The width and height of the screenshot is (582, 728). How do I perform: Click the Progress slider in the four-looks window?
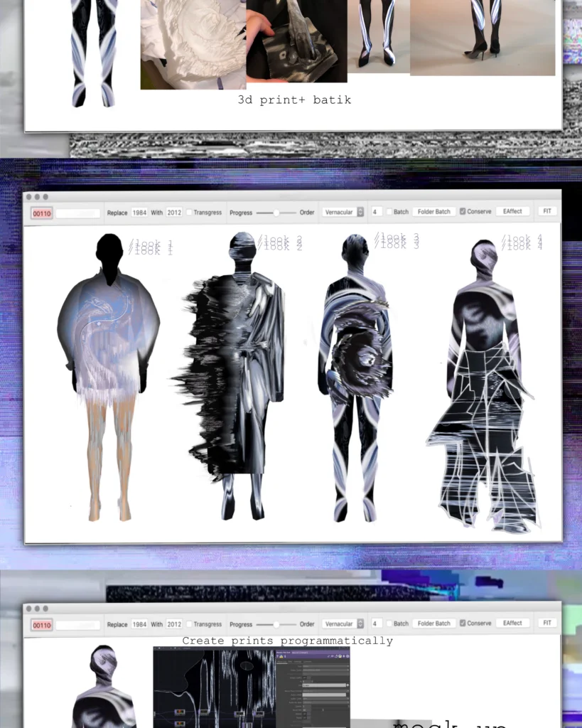[276, 213]
